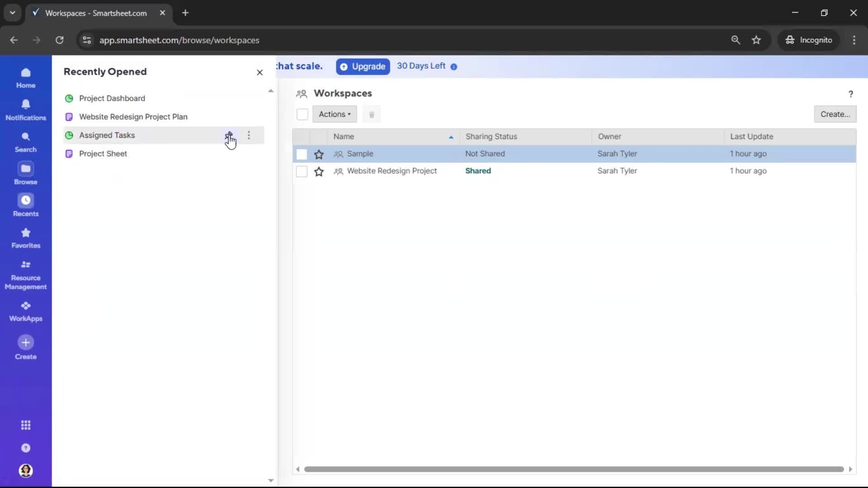Open Home from the sidebar
The width and height of the screenshot is (868, 488).
pyautogui.click(x=26, y=78)
